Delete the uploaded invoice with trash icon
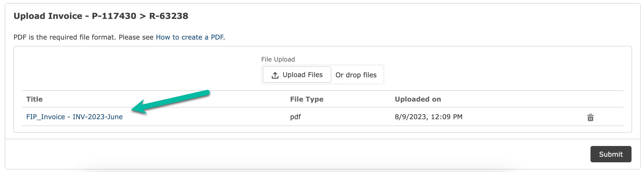The height and width of the screenshot is (172, 644). (590, 117)
